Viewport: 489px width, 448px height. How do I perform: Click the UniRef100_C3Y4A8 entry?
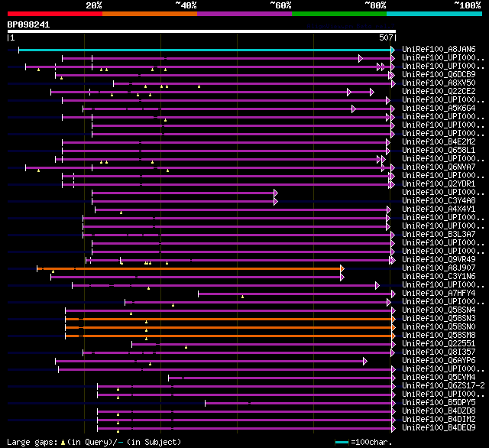point(439,201)
